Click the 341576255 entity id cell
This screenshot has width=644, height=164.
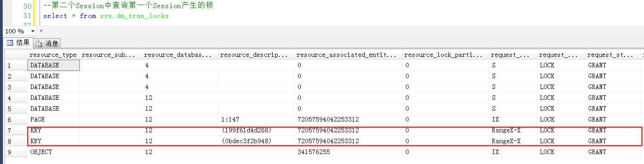click(x=348, y=152)
